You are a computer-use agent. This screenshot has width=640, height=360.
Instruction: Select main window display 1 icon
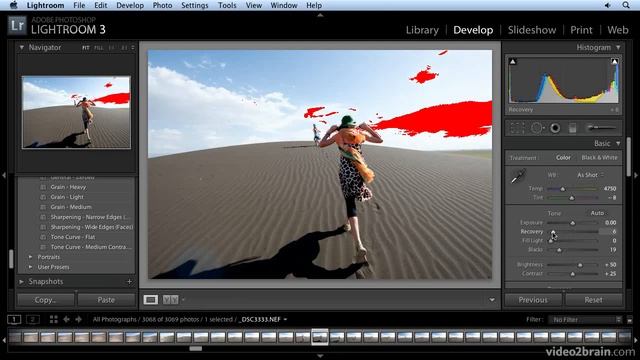(x=14, y=319)
